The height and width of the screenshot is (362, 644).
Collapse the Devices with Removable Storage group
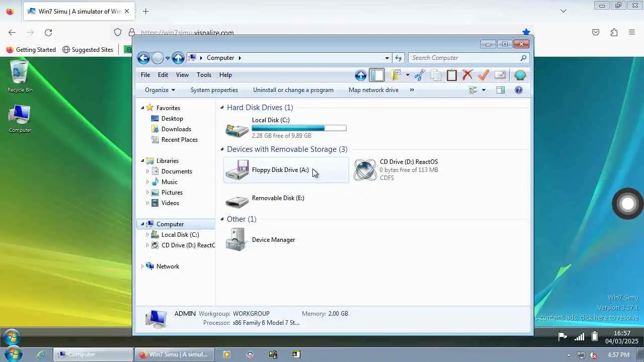click(x=222, y=149)
